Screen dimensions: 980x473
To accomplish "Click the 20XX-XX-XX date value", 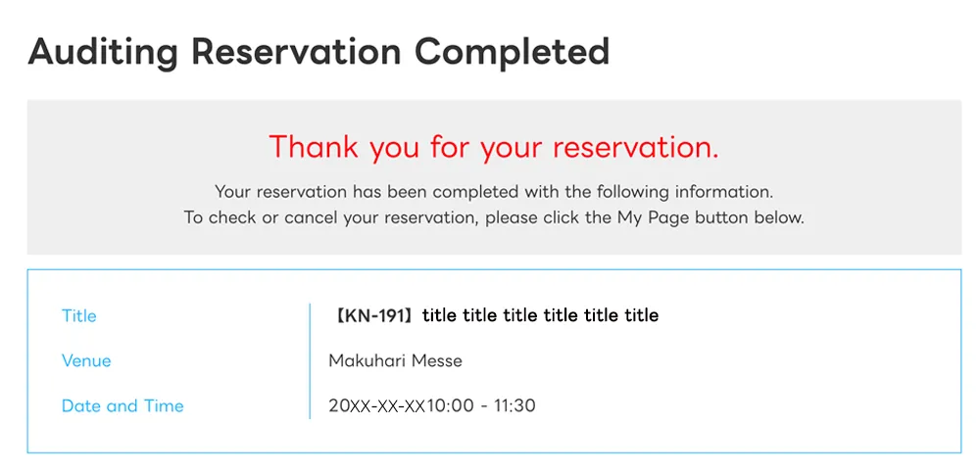I will [x=376, y=405].
